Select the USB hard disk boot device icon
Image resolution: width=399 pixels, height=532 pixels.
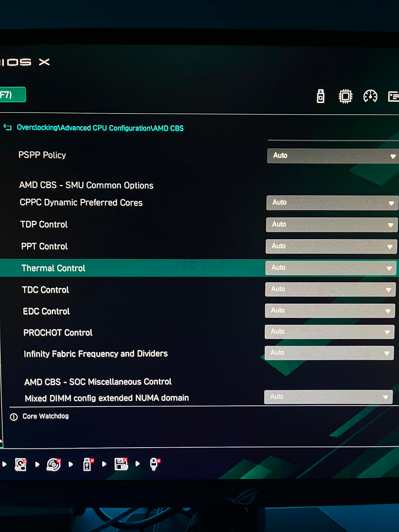[x=21, y=464]
